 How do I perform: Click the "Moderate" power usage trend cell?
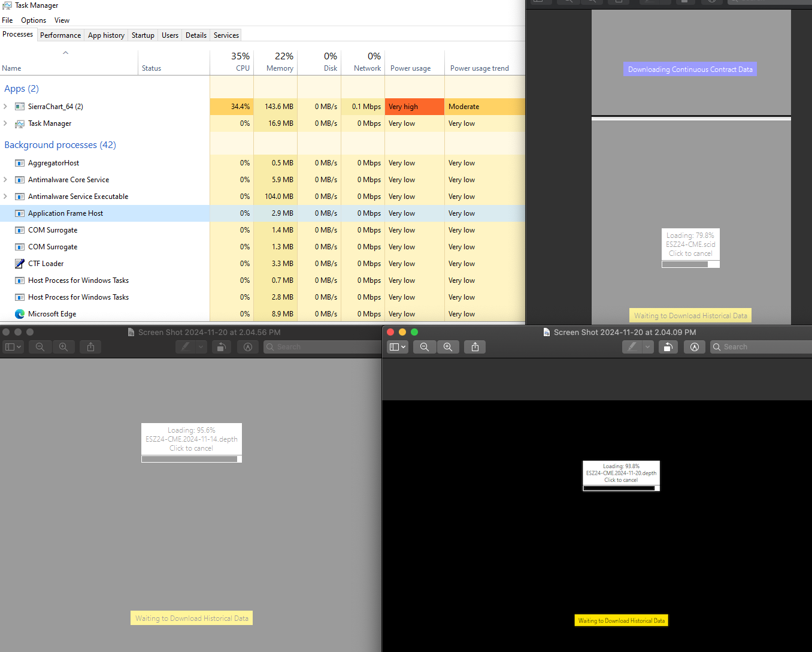[x=485, y=107]
